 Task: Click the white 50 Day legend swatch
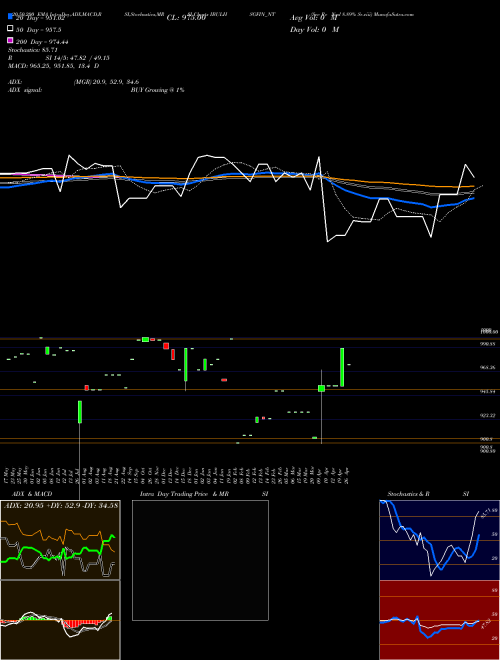(x=10, y=29)
